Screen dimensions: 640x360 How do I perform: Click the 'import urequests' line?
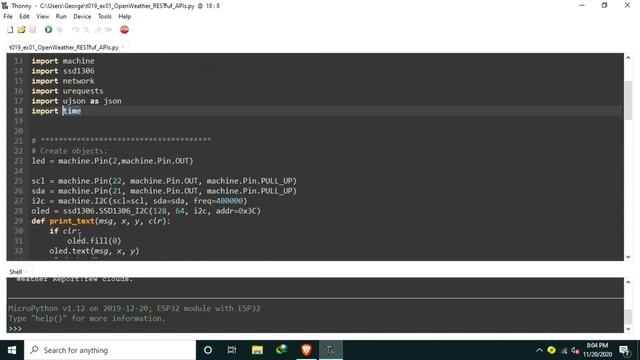[x=67, y=91]
